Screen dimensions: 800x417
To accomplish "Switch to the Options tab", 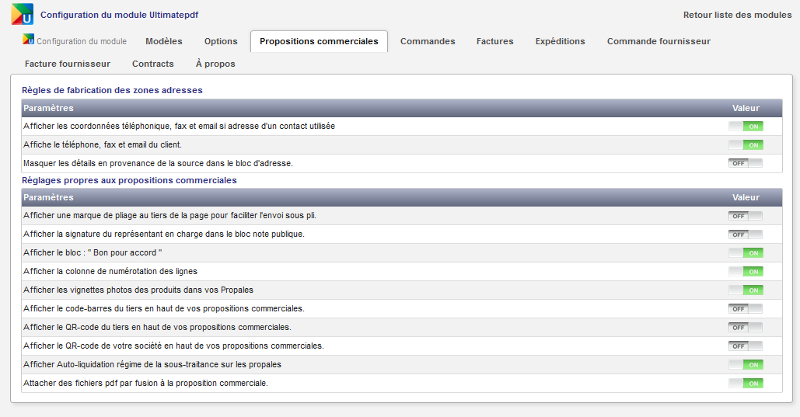I will coord(220,42).
